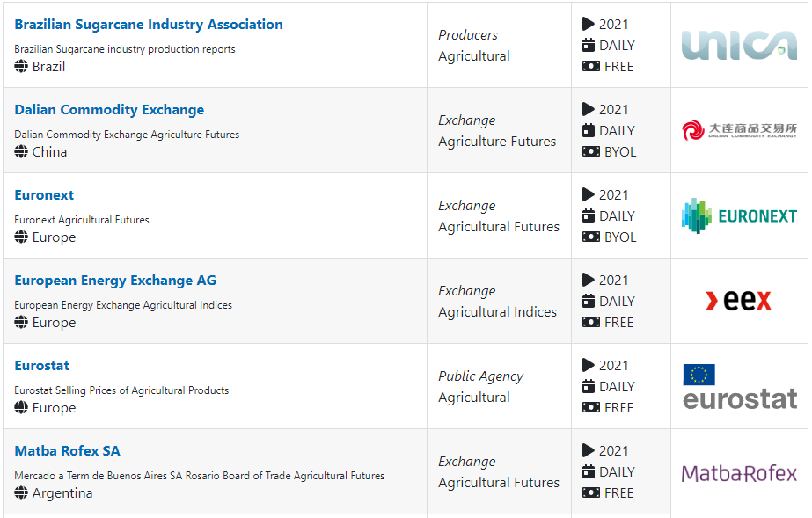Viewport: 812px width, 518px height.
Task: Click the money icon beside BYOL for Dalian
Action: (x=591, y=151)
